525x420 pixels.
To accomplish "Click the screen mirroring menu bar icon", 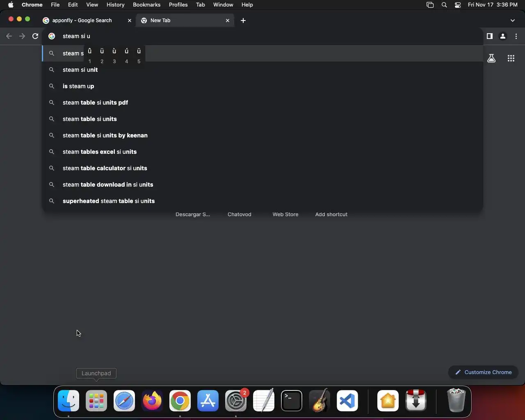I will pyautogui.click(x=430, y=5).
